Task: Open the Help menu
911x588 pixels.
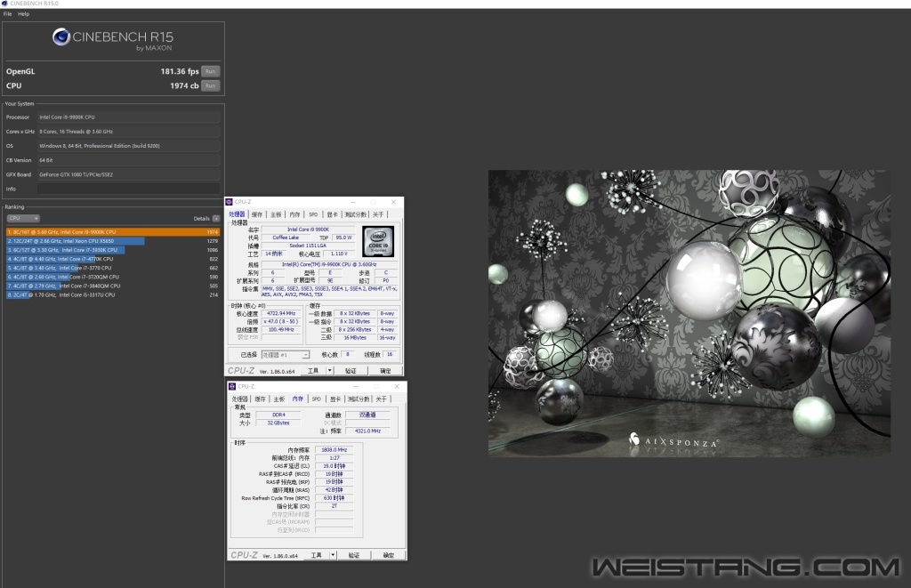Action: [23, 14]
